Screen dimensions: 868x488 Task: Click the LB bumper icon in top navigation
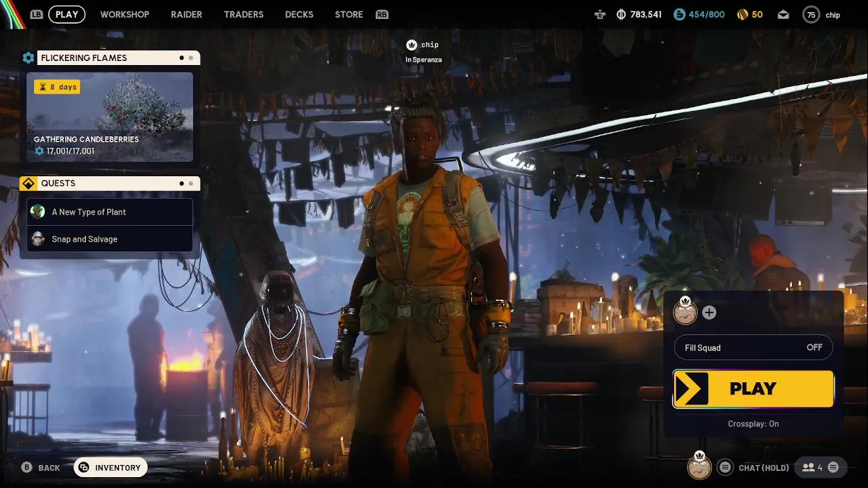(x=37, y=14)
